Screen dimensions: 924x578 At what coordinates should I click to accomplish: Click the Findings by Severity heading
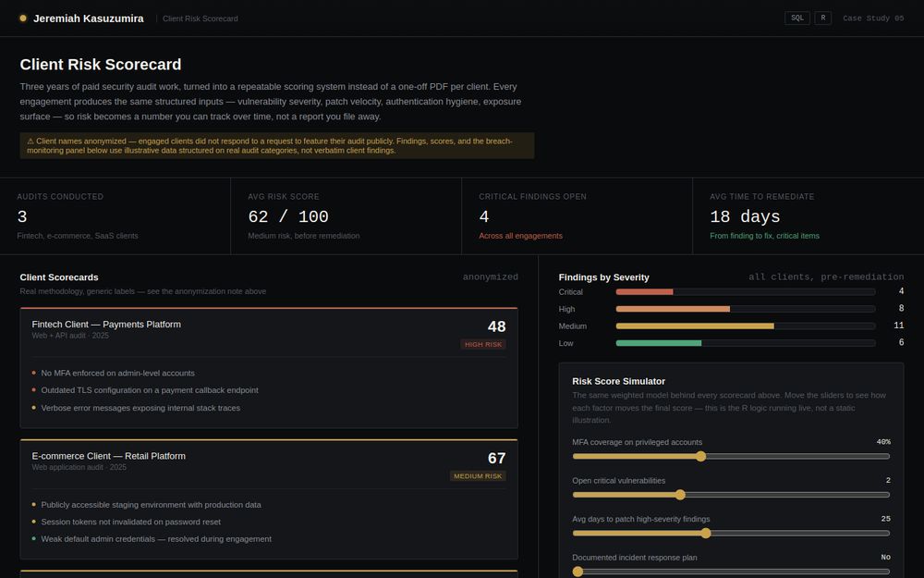[x=604, y=277]
